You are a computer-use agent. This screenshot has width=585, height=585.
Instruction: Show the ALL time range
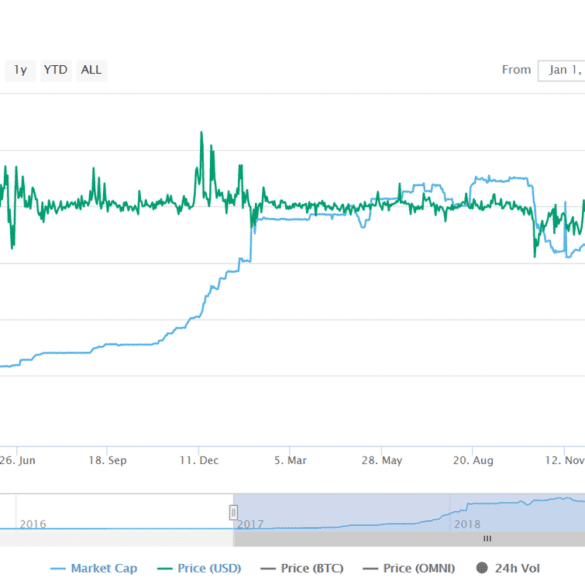(x=91, y=70)
